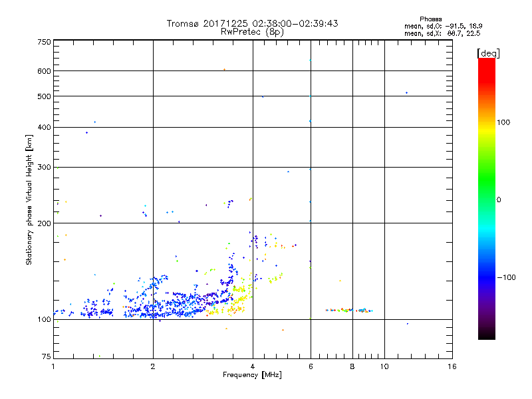Click the x-axis '8' tick label

[352, 366]
